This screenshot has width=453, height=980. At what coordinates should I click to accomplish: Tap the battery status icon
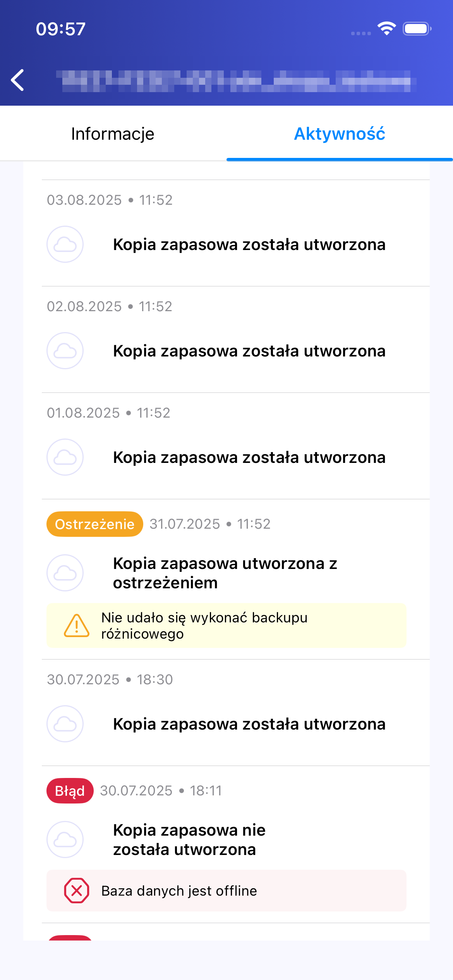point(417,29)
